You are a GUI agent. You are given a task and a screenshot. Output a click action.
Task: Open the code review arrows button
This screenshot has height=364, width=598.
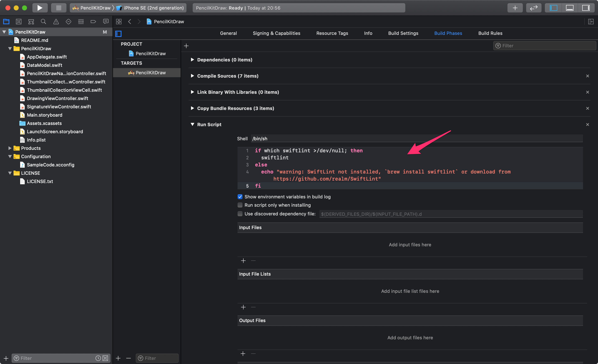(x=533, y=8)
